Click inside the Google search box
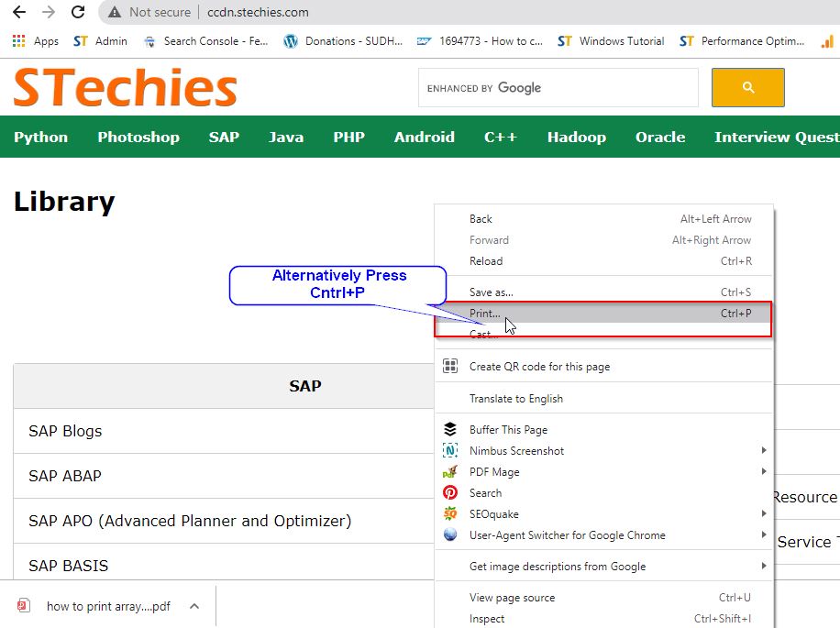 550,88
